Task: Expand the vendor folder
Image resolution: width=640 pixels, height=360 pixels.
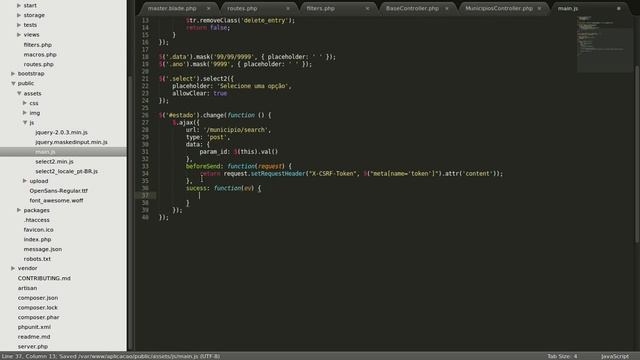Action: (x=13, y=268)
